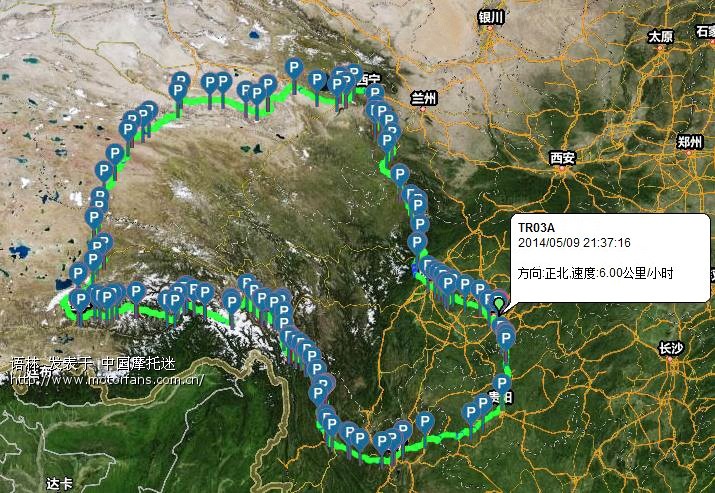Click the 达卡 city label
Viewport: 715px width, 493px height.
click(59, 484)
